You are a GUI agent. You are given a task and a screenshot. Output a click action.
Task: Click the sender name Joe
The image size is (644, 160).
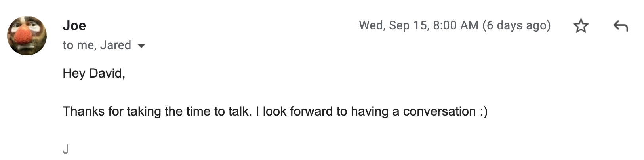pyautogui.click(x=74, y=25)
